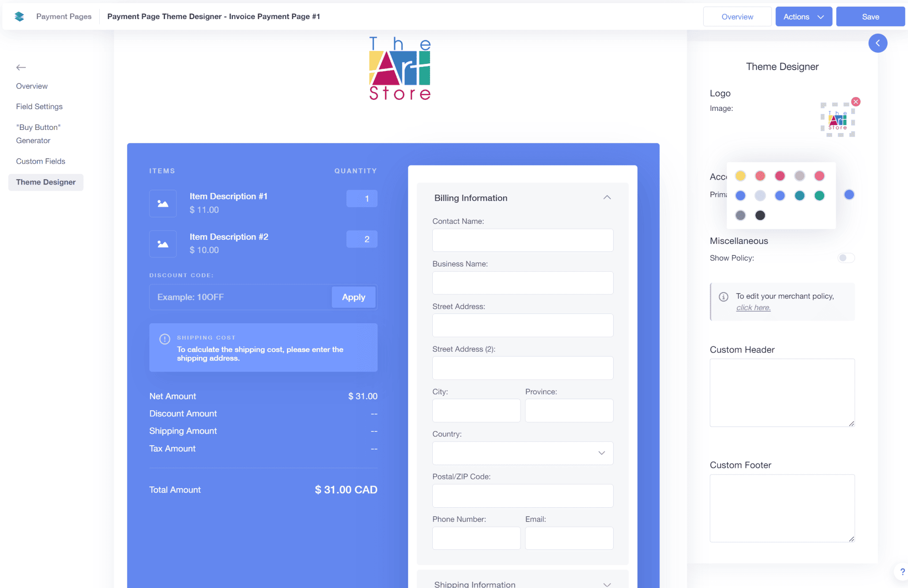This screenshot has width=908, height=588.
Task: Open the Country dropdown
Action: pyautogui.click(x=523, y=453)
